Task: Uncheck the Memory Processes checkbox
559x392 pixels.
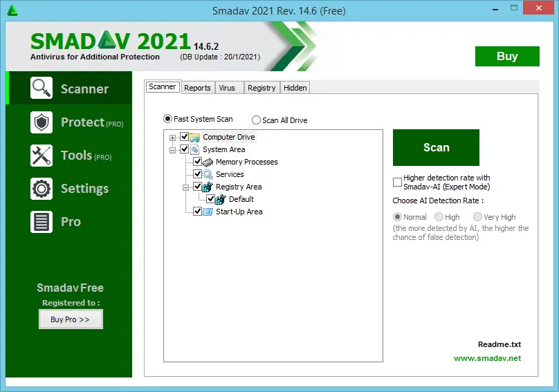Action: 197,162
